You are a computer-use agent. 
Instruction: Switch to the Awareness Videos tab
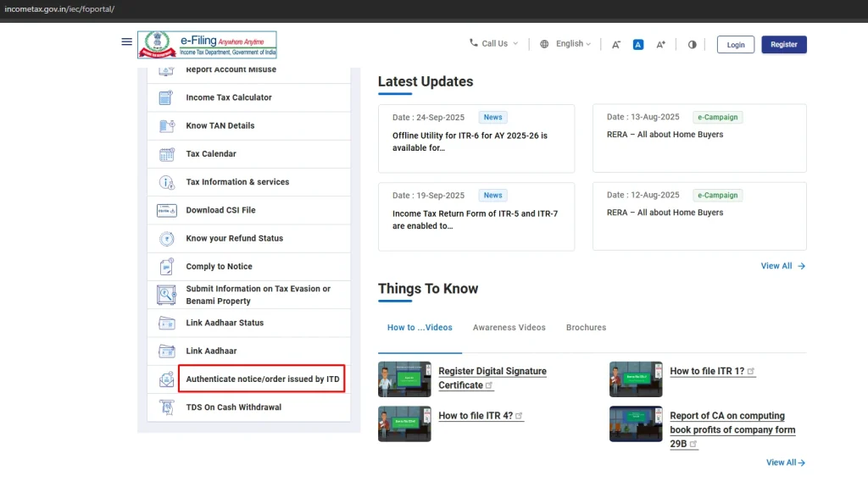[x=509, y=328]
